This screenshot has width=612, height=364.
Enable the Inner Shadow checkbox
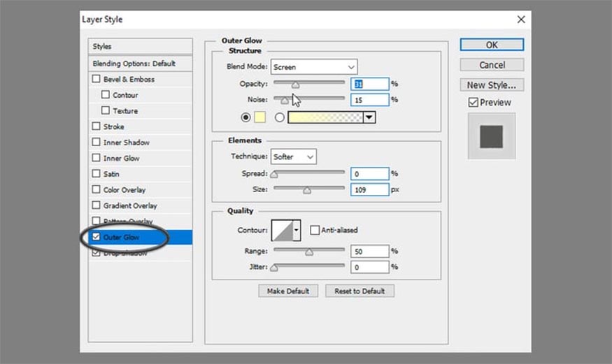[x=96, y=142]
